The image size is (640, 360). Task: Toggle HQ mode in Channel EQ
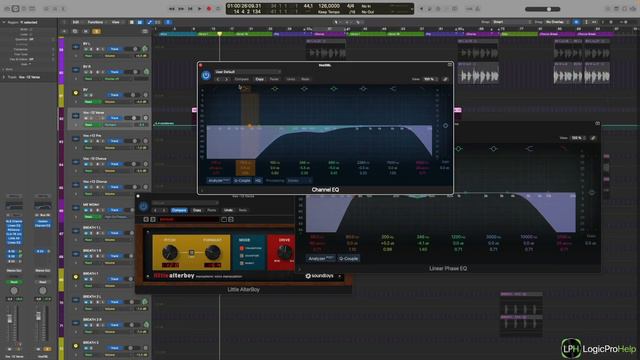point(258,180)
